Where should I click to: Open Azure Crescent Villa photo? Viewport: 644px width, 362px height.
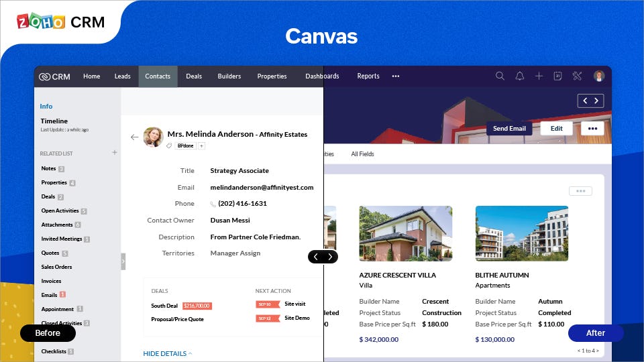[x=406, y=233]
